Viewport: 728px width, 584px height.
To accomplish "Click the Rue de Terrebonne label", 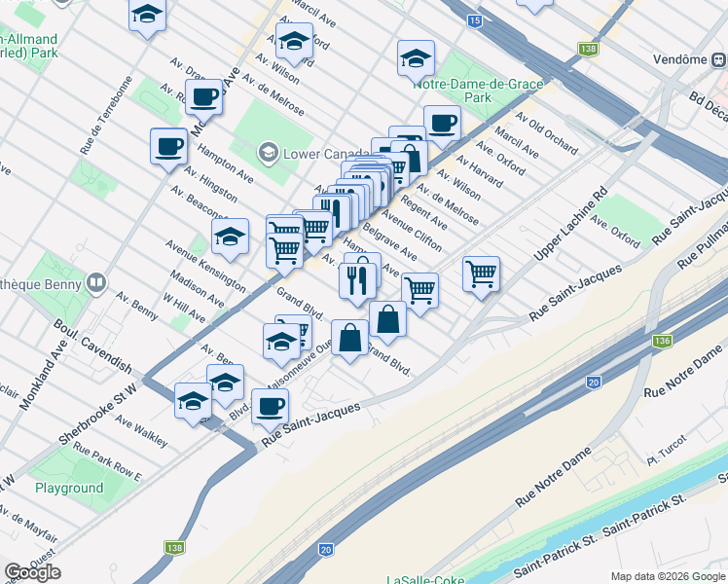I will 106,115.
